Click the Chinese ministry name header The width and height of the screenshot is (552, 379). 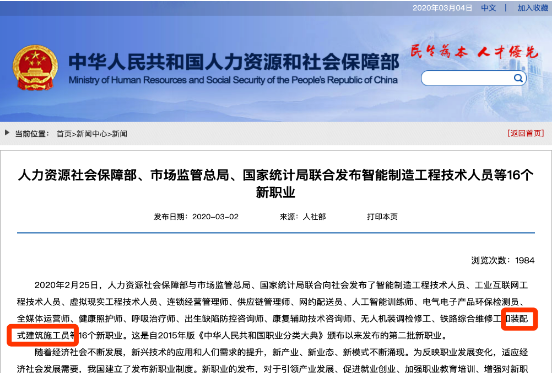tap(234, 62)
